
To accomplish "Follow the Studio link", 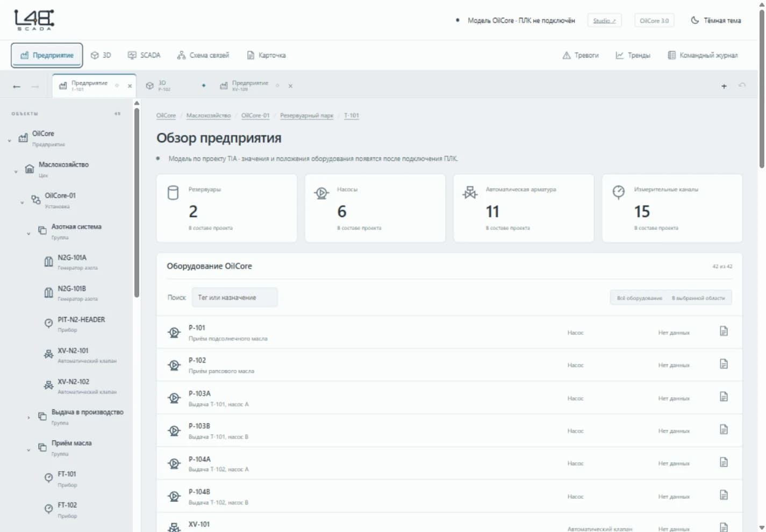I will [x=604, y=20].
